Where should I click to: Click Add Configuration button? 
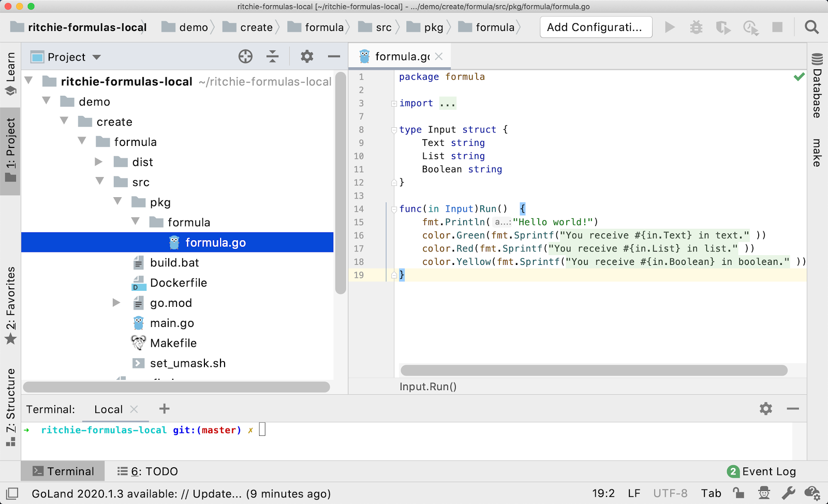pyautogui.click(x=596, y=27)
